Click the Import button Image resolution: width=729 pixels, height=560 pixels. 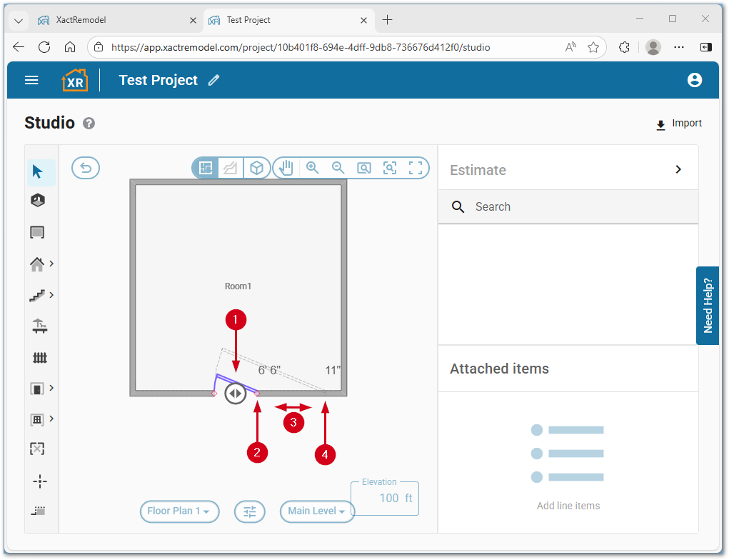tap(679, 124)
